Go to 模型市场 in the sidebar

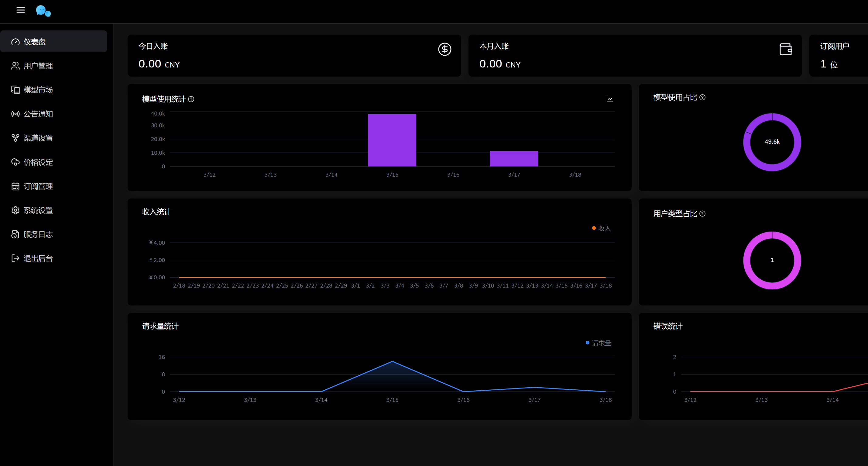[54, 90]
